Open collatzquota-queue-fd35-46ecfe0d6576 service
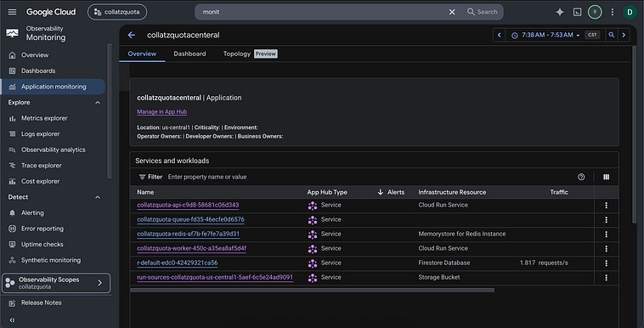 click(190, 219)
